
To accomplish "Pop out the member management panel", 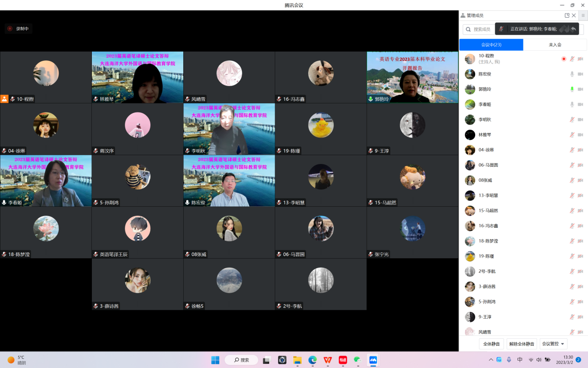I will (x=567, y=15).
